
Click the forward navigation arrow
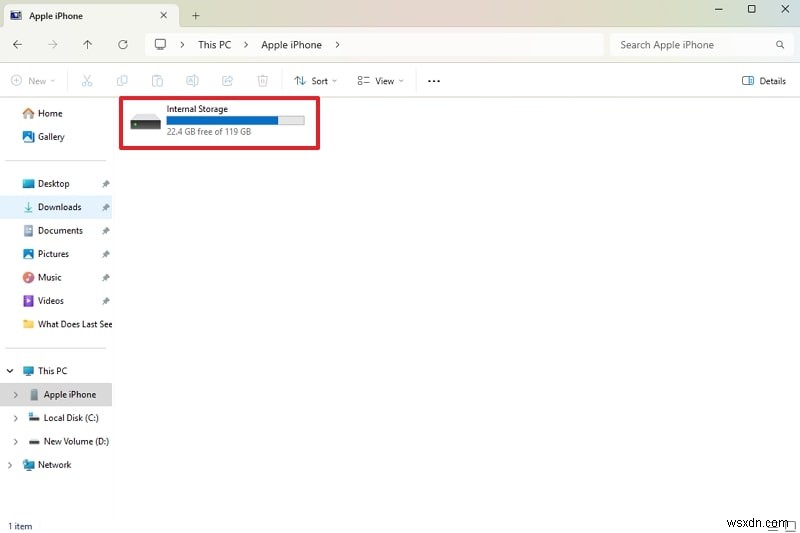pos(53,45)
